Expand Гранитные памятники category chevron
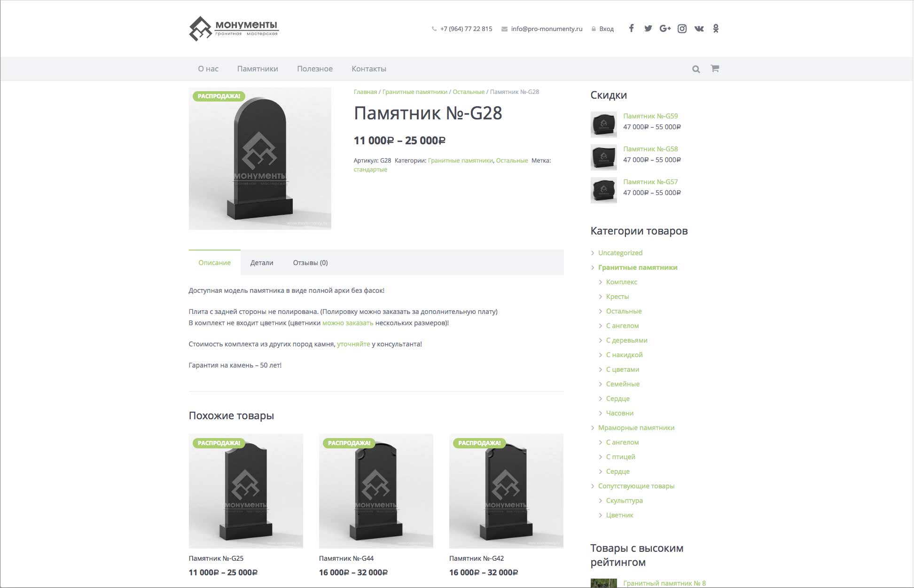The image size is (914, 588). click(593, 267)
